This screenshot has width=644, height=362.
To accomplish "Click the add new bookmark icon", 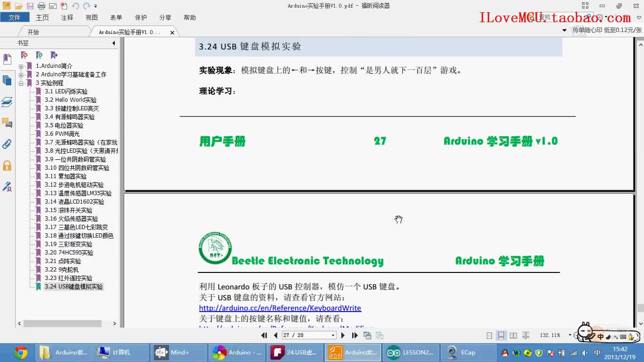I will pyautogui.click(x=39, y=55).
